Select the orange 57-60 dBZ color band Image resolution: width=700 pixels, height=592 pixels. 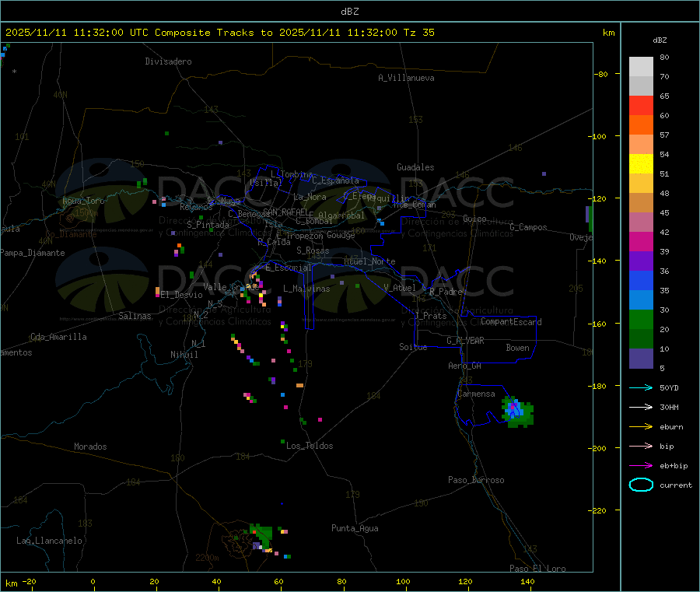click(x=641, y=125)
